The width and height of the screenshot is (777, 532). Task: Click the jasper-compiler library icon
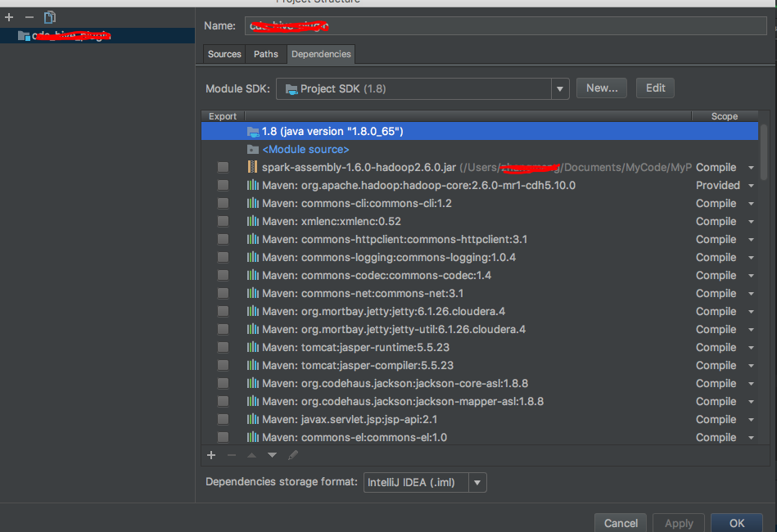(253, 365)
